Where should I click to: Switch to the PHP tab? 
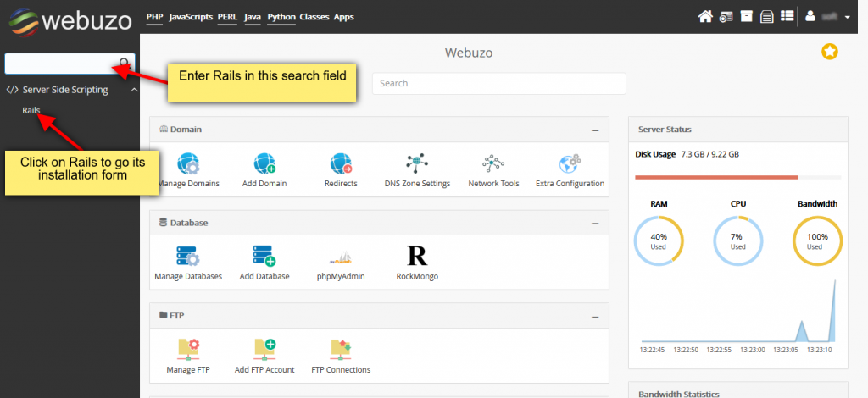(x=154, y=17)
